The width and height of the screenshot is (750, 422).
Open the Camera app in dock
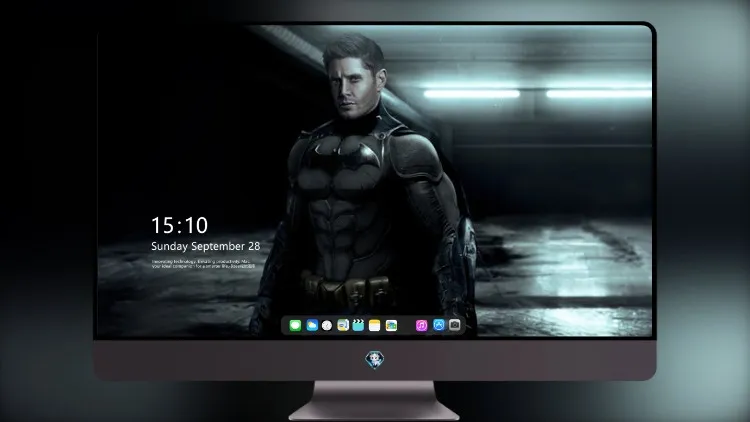[x=455, y=325]
